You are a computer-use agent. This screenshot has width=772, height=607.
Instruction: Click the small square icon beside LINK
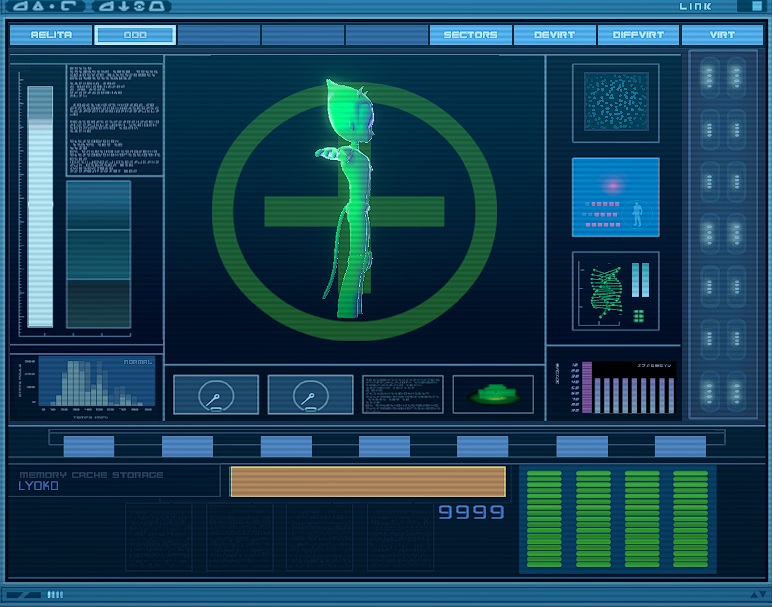[757, 6]
